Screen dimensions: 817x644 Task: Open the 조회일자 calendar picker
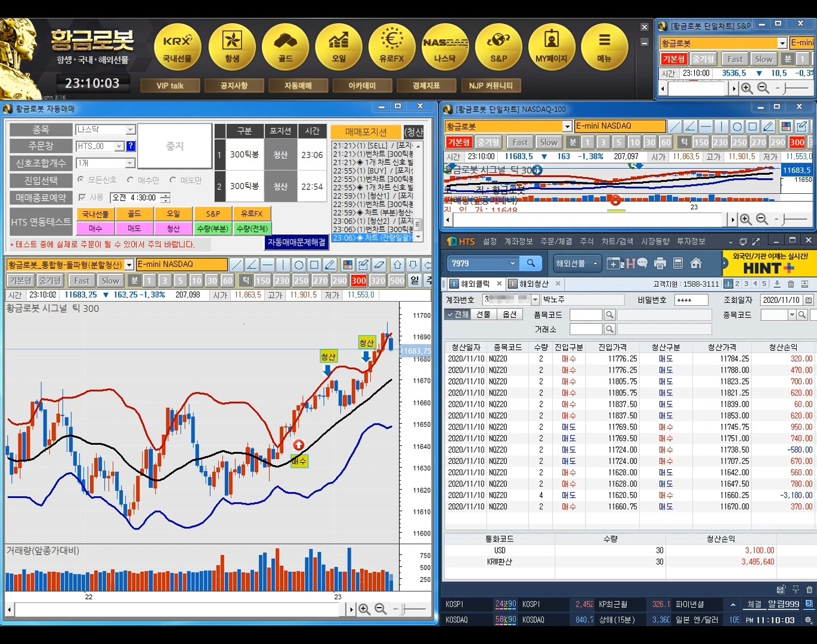[808, 300]
